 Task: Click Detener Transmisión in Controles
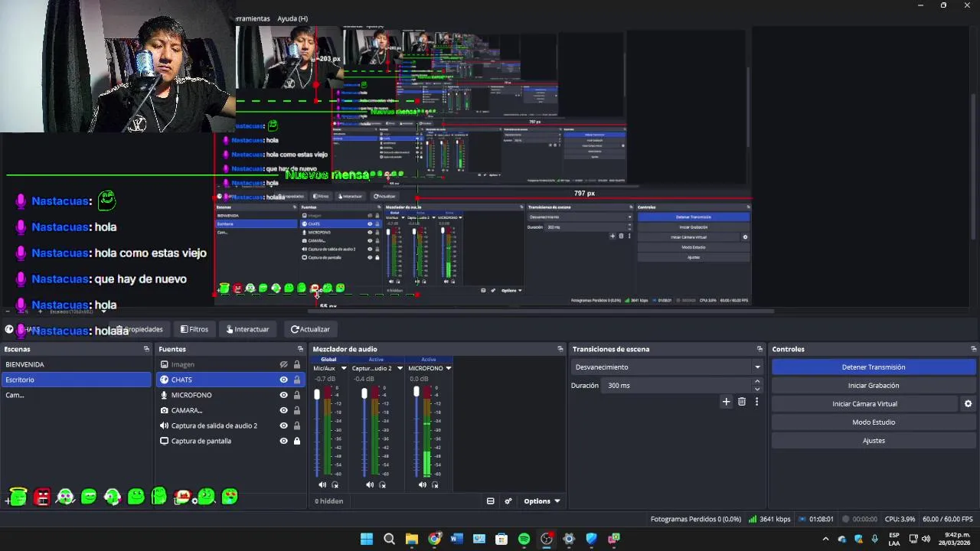click(x=874, y=367)
